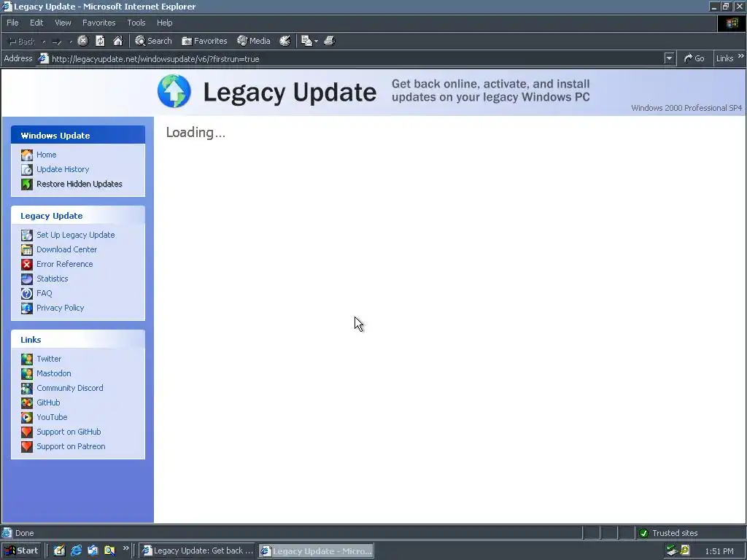
Task: Click the Community Discord icon
Action: click(27, 388)
